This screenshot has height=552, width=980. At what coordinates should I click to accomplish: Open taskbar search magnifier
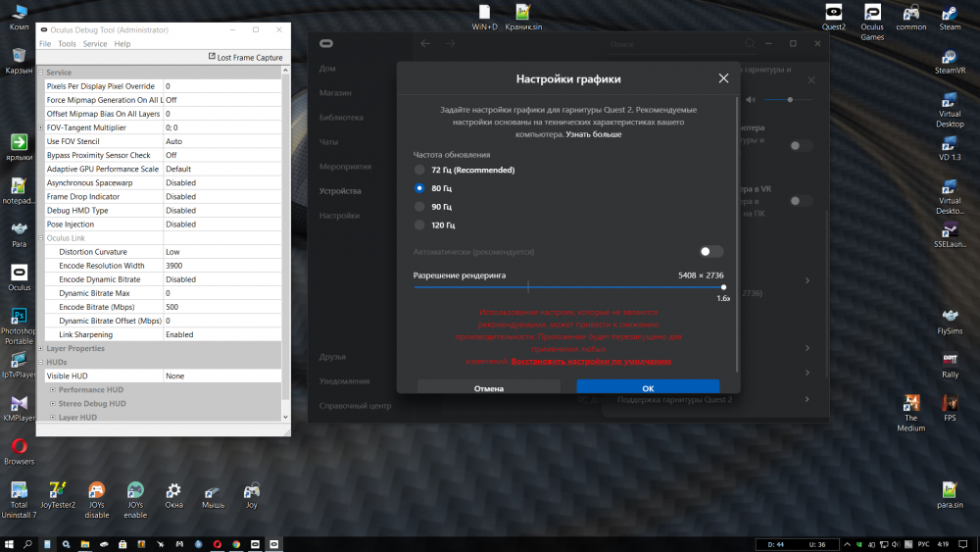pos(27,544)
